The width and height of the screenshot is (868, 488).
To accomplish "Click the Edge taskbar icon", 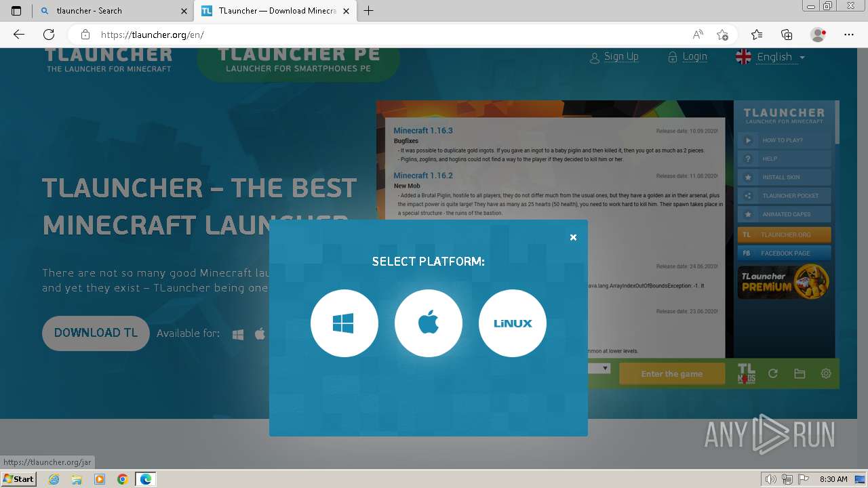I will (x=146, y=479).
